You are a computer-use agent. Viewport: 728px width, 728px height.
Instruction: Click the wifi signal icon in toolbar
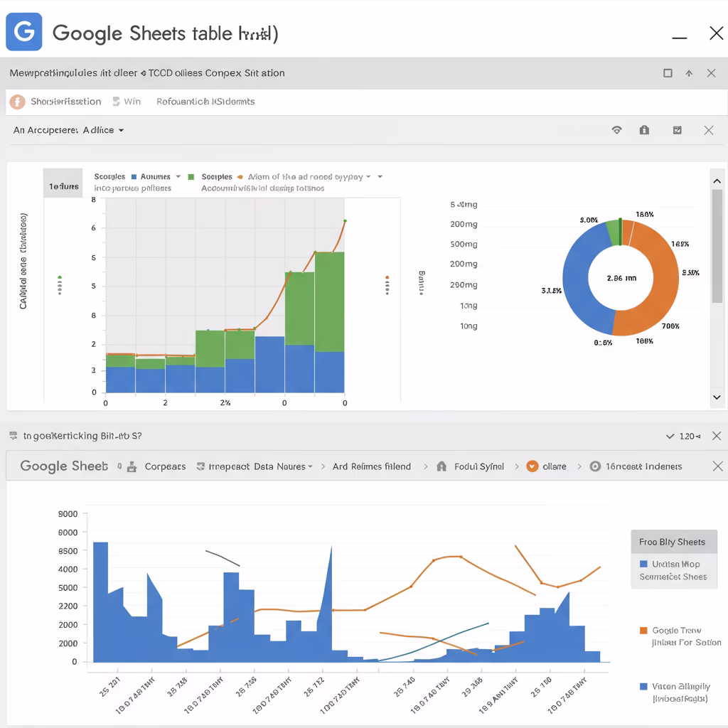pyautogui.click(x=616, y=130)
